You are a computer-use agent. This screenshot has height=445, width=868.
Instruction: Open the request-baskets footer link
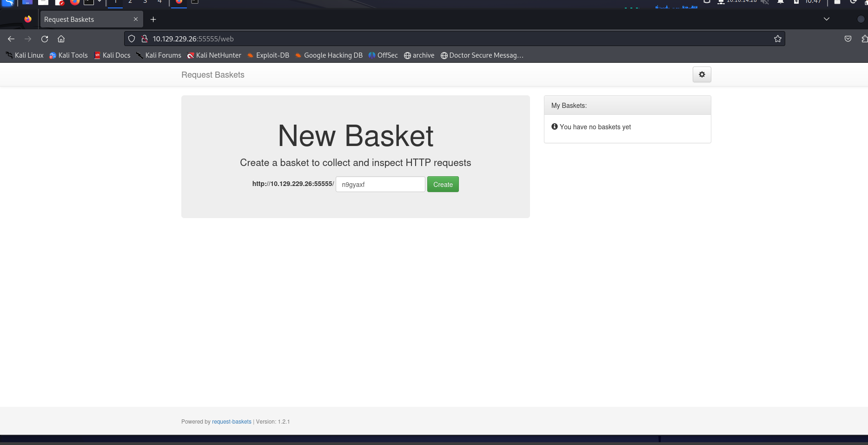pos(232,422)
